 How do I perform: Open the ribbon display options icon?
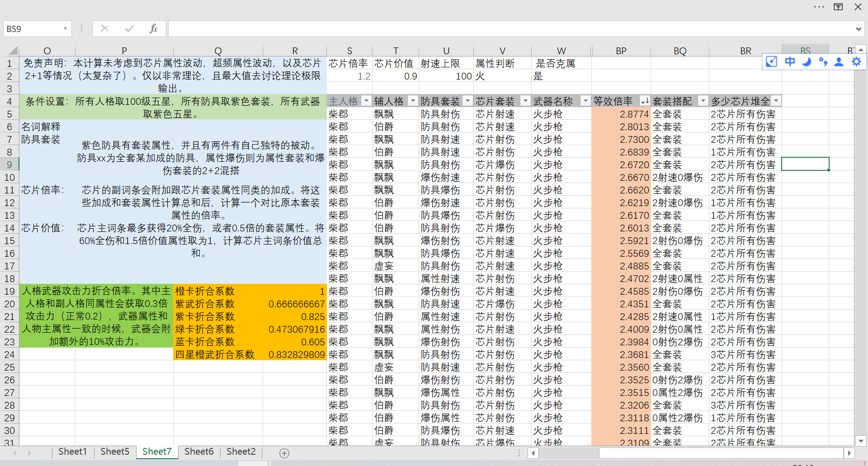tap(838, 7)
